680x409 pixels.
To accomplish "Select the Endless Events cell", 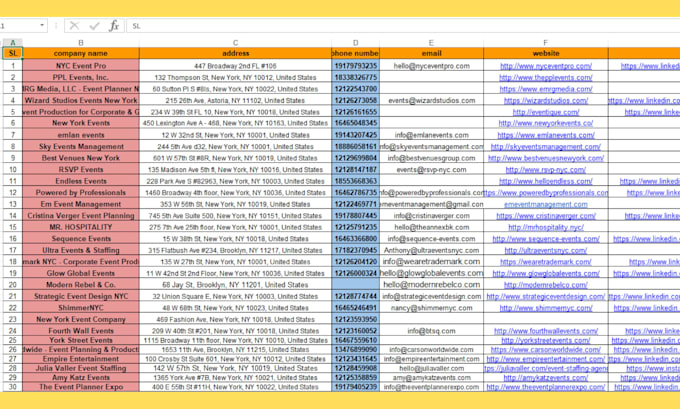I will pyautogui.click(x=81, y=181).
